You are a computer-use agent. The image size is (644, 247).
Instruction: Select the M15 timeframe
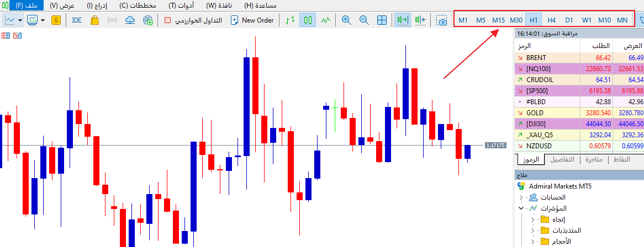click(x=498, y=20)
